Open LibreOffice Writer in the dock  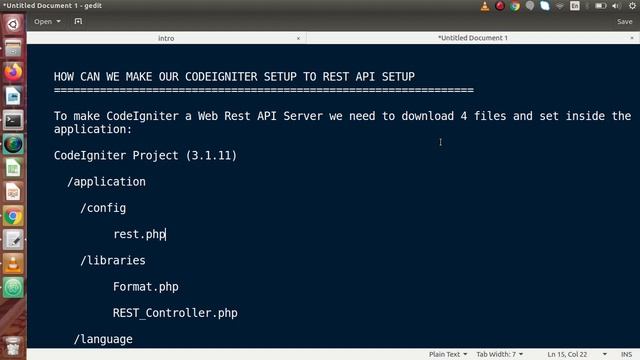[13, 96]
